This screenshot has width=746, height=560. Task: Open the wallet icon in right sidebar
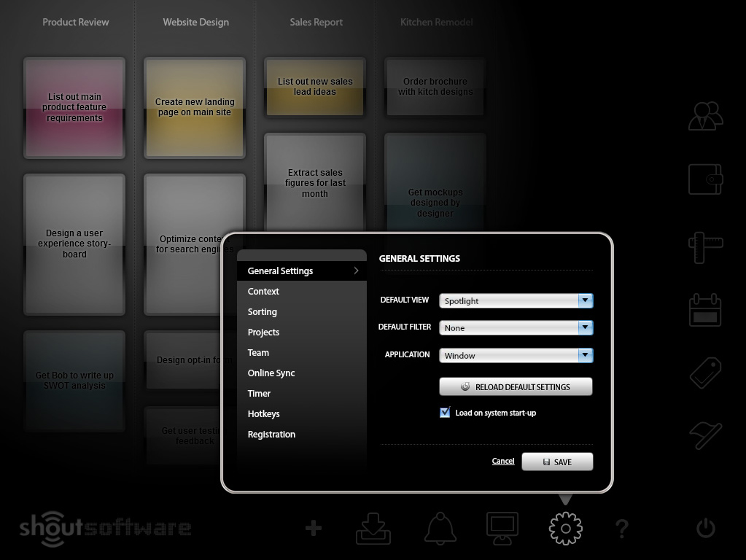(x=705, y=178)
